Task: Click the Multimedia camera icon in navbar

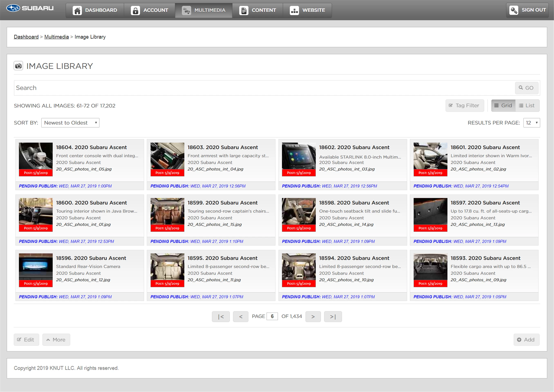Action: tap(186, 10)
